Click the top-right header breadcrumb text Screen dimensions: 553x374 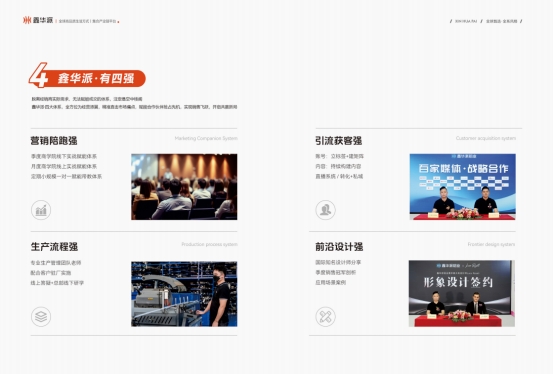tap(486, 21)
